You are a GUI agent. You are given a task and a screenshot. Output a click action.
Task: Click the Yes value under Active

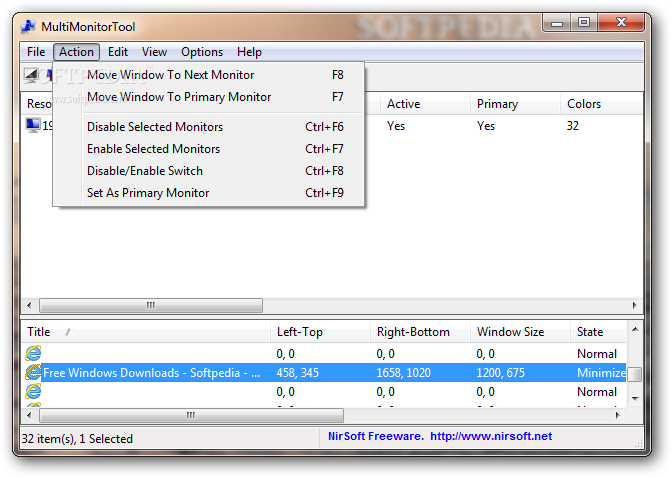[x=396, y=126]
